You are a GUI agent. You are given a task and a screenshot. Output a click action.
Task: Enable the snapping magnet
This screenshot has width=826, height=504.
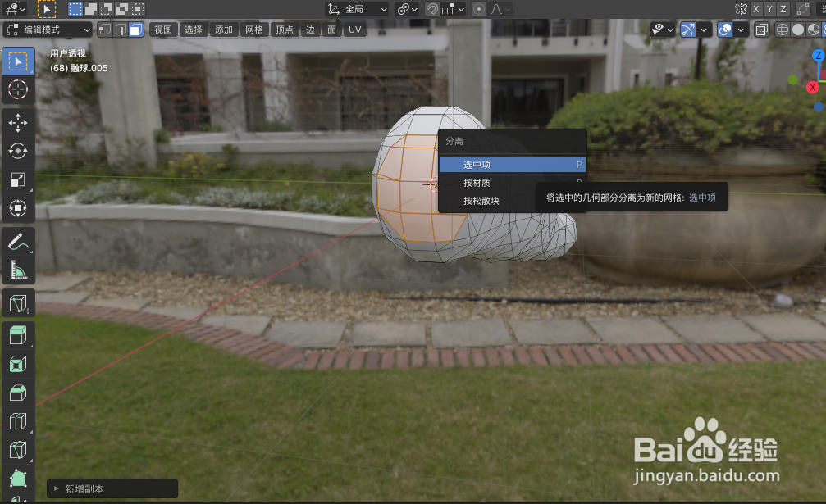click(432, 9)
